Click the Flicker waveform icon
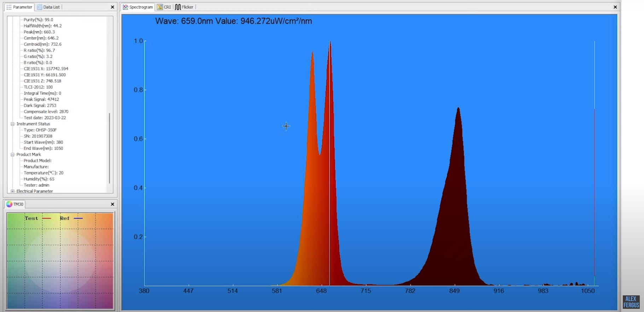644x312 pixels. click(x=178, y=7)
